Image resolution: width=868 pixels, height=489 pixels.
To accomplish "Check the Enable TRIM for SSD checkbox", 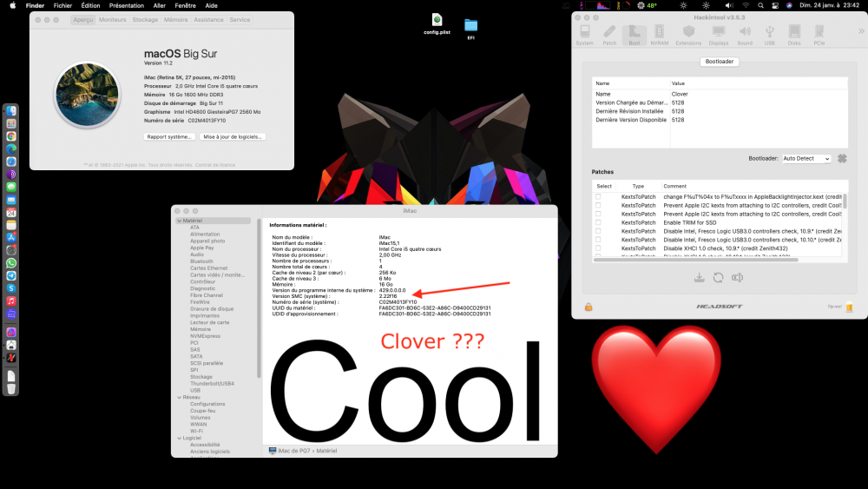I will tap(598, 222).
